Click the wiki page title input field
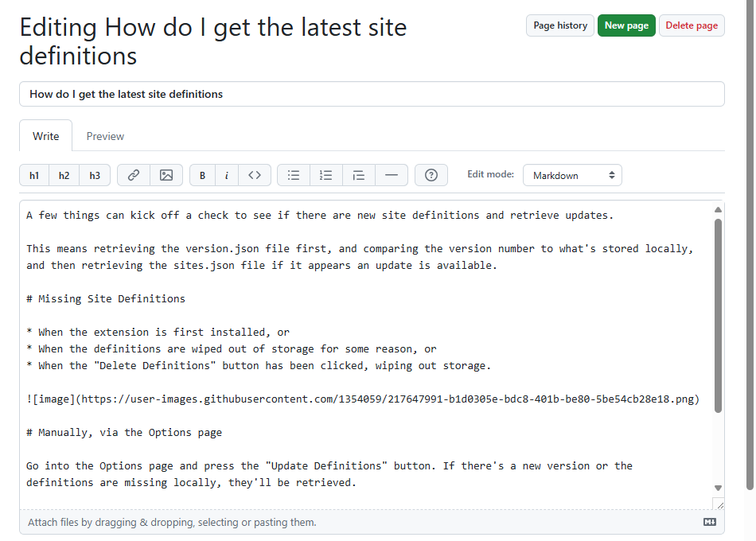 coord(372,94)
